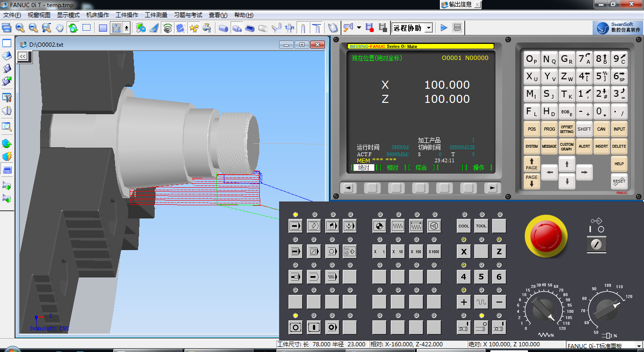Collapse the panel with the << button
Screen dimensions: 644x352
tap(23, 56)
